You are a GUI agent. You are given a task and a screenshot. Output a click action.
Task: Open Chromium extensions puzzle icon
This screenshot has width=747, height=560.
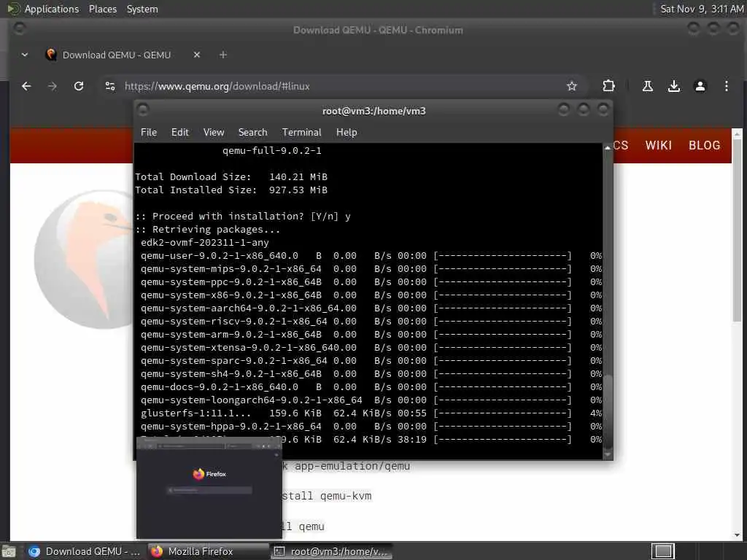coord(608,86)
